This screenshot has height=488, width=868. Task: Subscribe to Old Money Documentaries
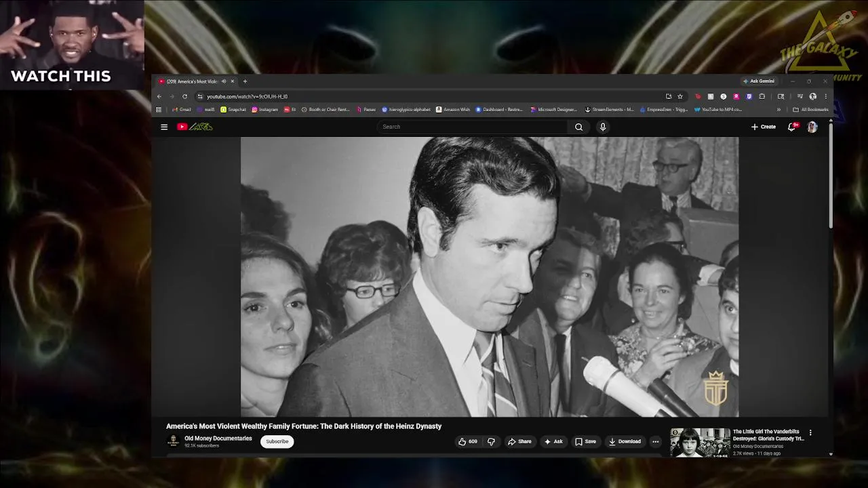click(x=277, y=441)
